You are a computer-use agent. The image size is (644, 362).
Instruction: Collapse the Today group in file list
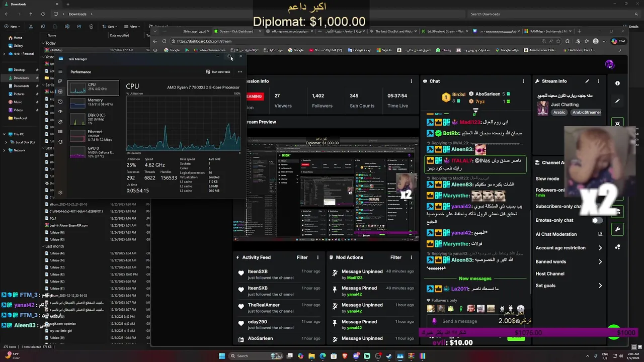(x=43, y=43)
